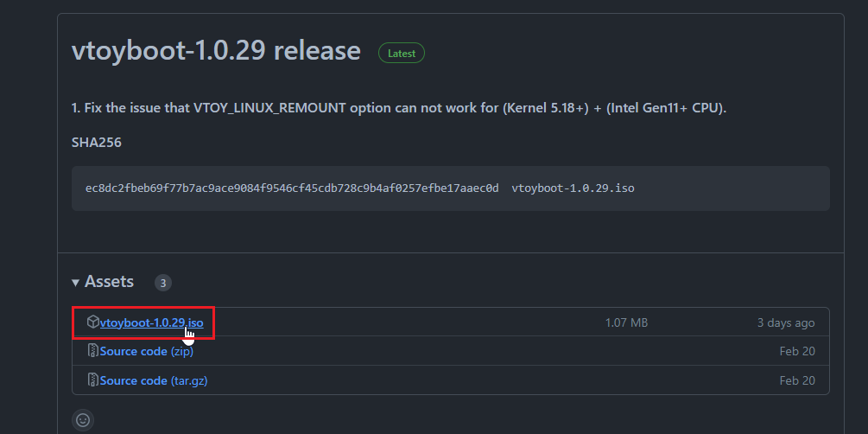Collapse the Assets section triangle
Screen dimensions: 868x434
pyautogui.click(x=76, y=283)
